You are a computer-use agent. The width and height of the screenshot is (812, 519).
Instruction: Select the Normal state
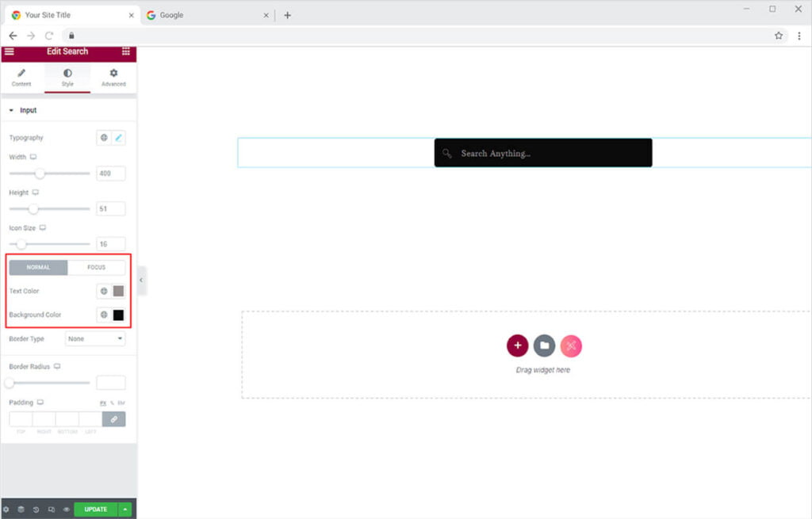pos(38,268)
